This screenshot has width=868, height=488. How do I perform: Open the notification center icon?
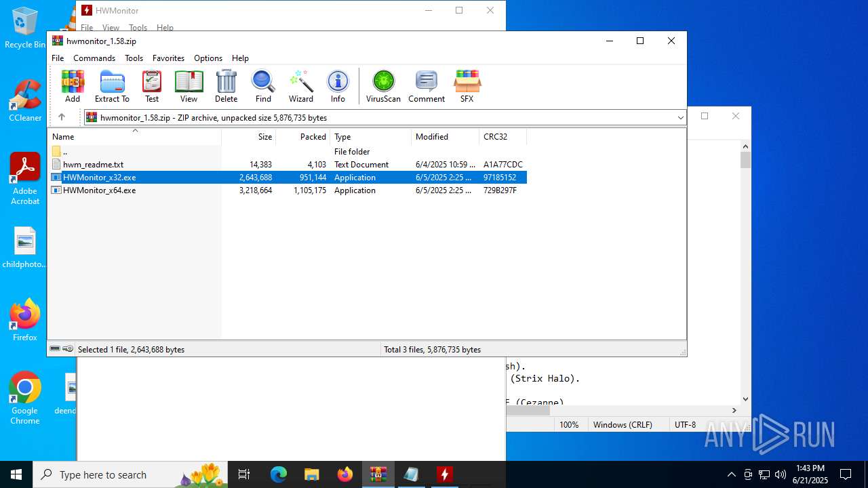846,474
